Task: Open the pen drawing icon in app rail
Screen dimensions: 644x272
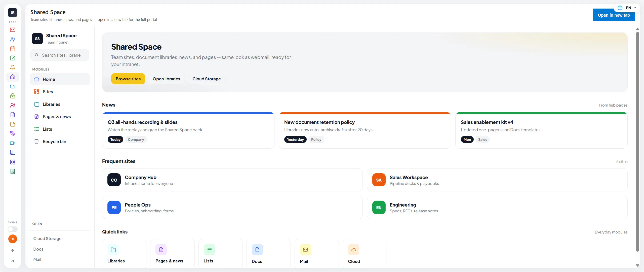Action: [13, 133]
